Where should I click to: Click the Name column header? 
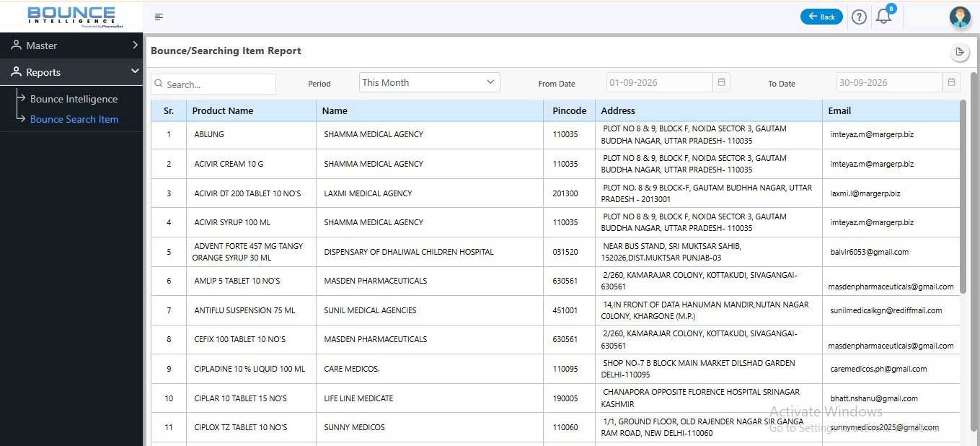click(430, 110)
